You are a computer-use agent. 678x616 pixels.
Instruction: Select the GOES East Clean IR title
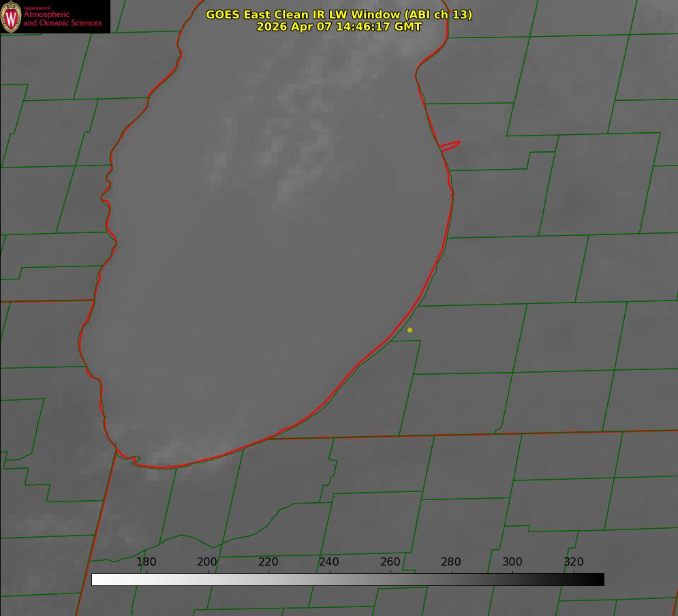(x=339, y=14)
